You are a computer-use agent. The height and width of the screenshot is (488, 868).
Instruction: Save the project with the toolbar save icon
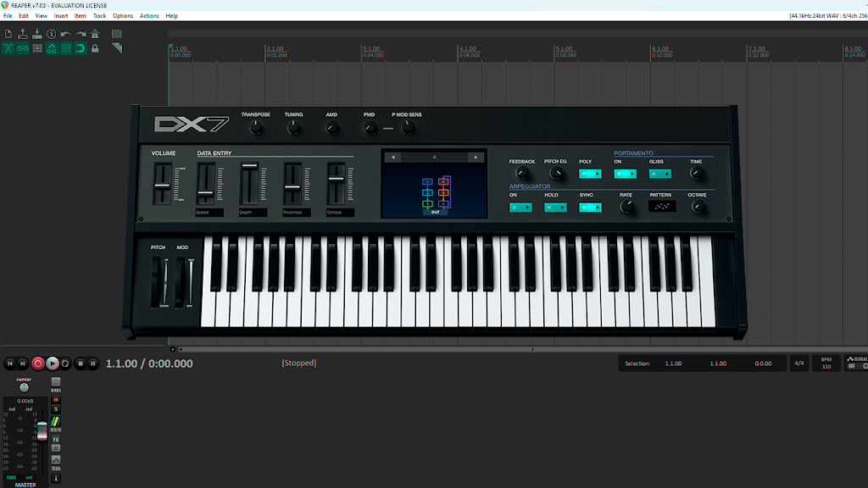(x=37, y=34)
